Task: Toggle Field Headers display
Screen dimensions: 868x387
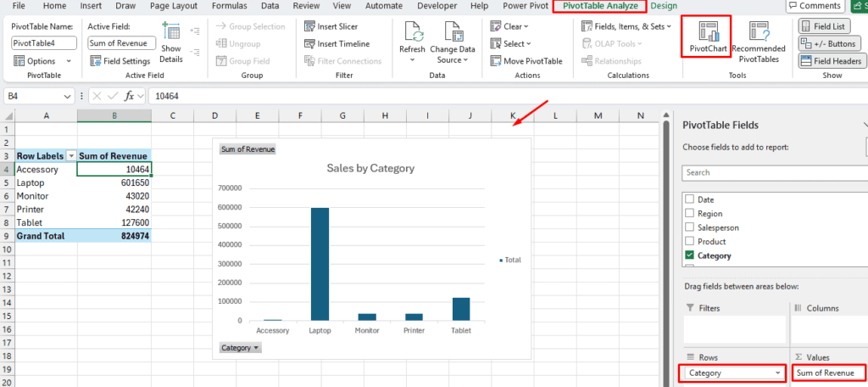Action: tap(832, 61)
